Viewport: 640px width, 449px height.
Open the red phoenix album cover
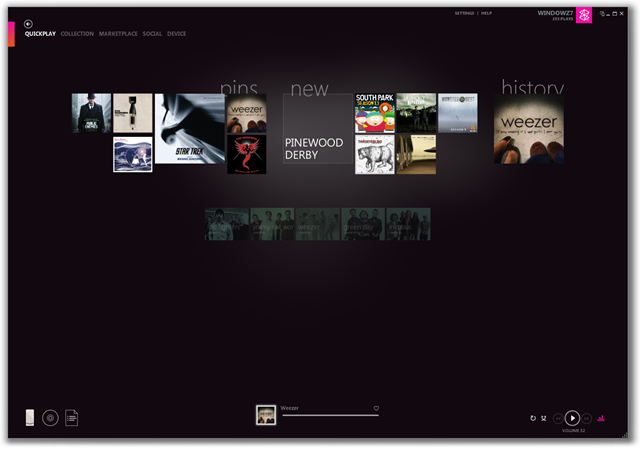(247, 155)
